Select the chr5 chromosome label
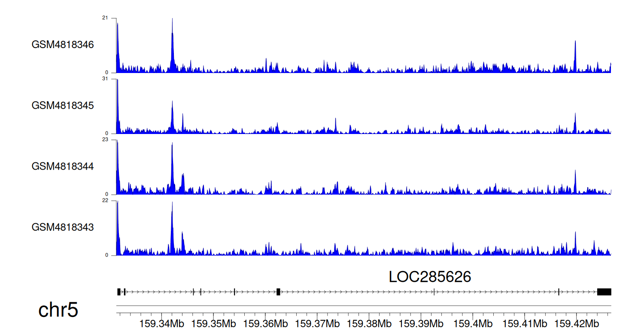Image resolution: width=644 pixels, height=335 pixels. tap(58, 310)
